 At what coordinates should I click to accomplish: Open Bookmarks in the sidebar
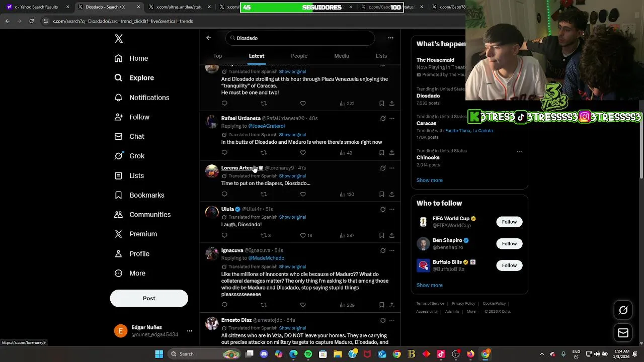coord(139,195)
